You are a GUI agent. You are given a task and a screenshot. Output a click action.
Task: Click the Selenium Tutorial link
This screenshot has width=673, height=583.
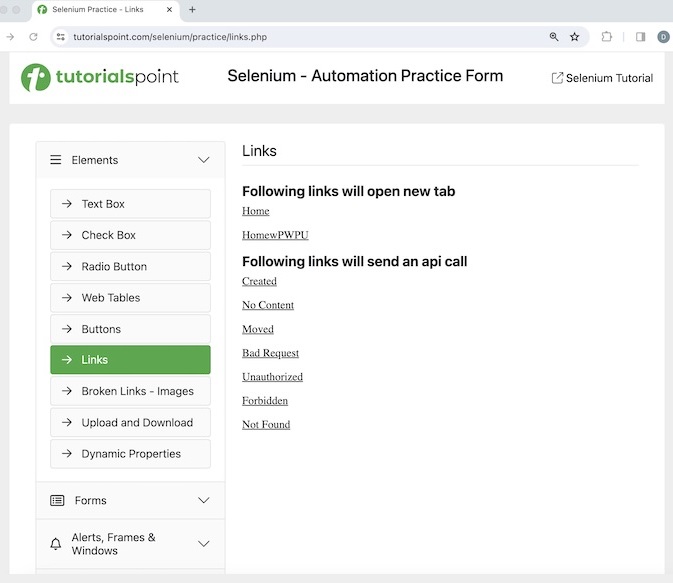pos(602,78)
